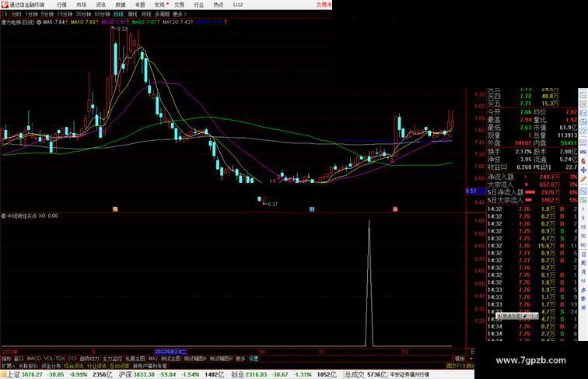Select the 周线 weekly chart tab
Screen dimensions: 588x379
coord(132,14)
